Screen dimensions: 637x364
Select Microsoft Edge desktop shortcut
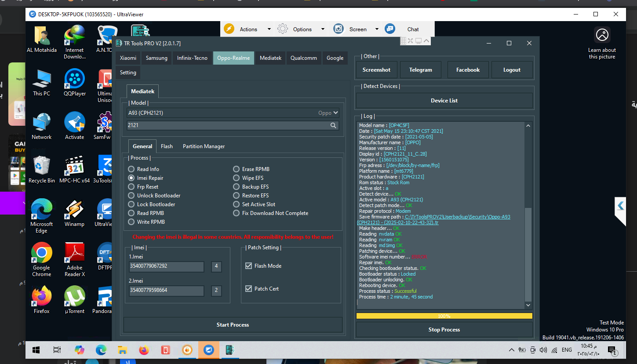[42, 216]
